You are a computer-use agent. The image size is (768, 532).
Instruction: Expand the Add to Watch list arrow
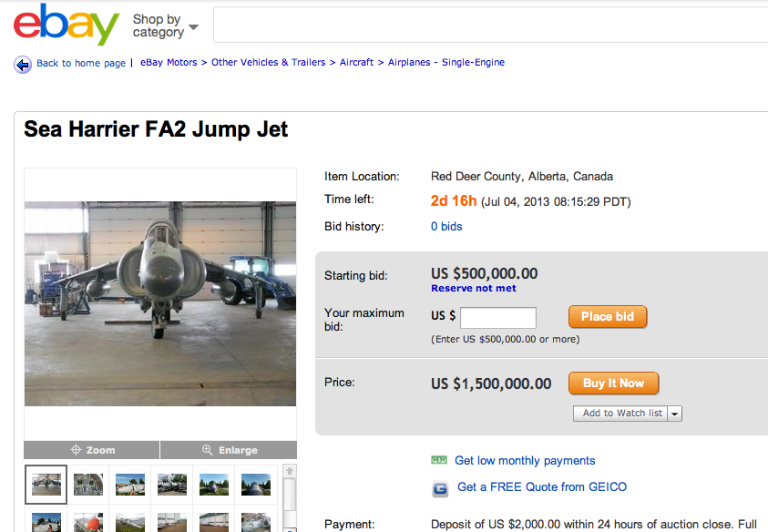(x=674, y=414)
